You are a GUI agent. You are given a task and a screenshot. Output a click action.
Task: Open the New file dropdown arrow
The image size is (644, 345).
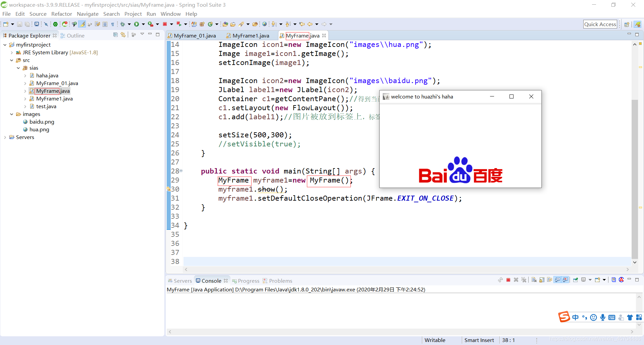click(x=12, y=24)
